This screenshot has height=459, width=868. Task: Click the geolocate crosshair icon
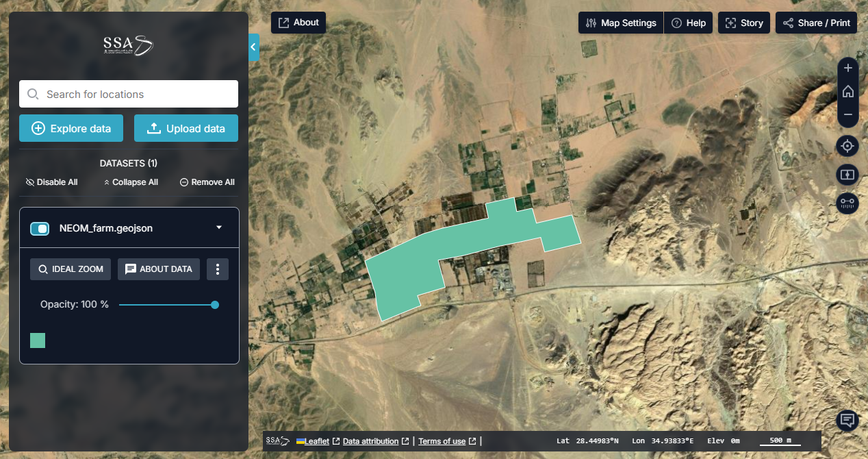[847, 146]
